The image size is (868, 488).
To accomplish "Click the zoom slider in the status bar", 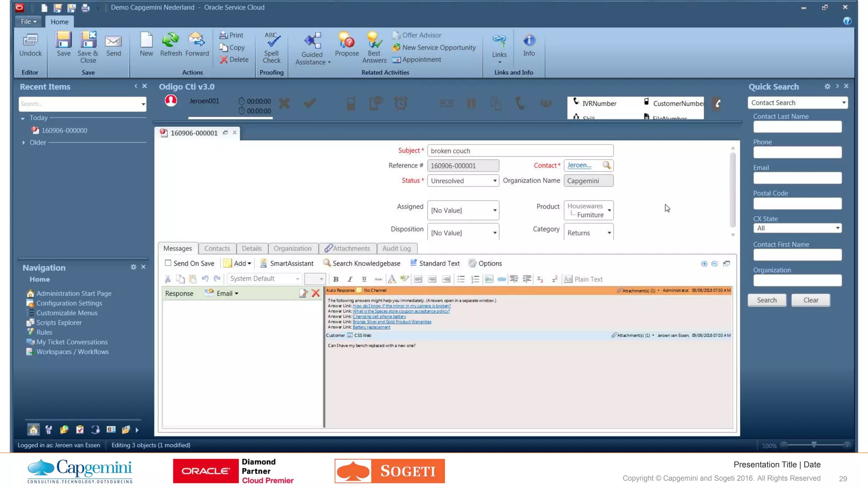I will [x=814, y=445].
